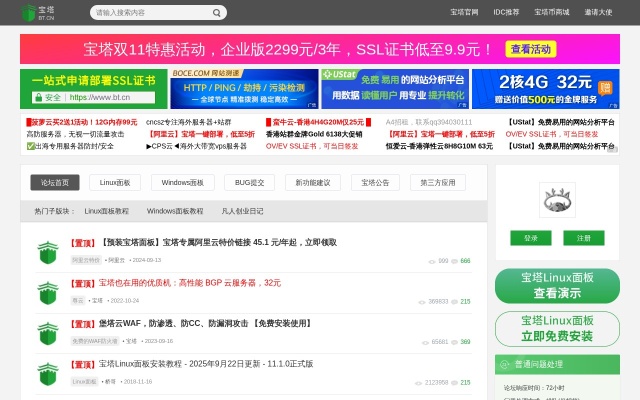Switch to the BUG提交 tab

tap(243, 183)
